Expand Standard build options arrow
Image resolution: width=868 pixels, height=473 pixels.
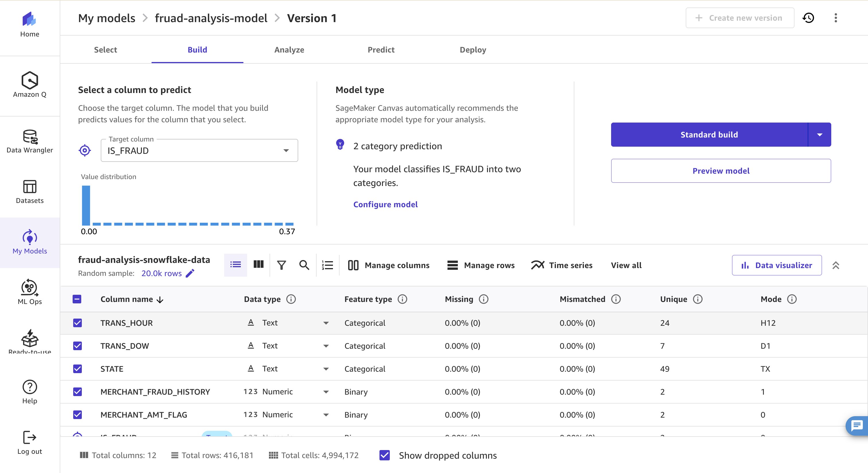click(819, 134)
